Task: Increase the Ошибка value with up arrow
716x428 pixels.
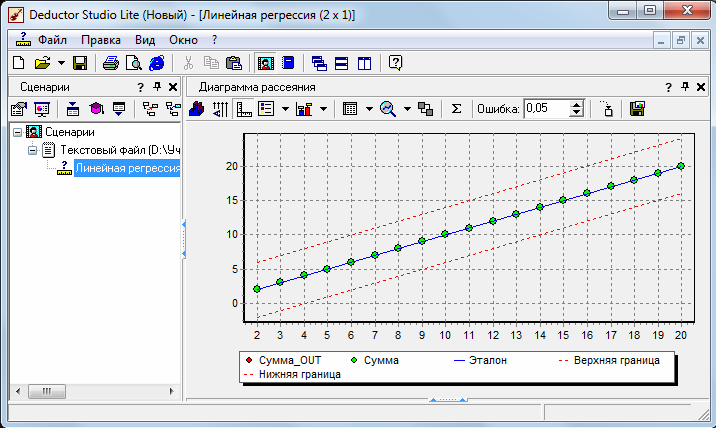Action: pyautogui.click(x=577, y=104)
